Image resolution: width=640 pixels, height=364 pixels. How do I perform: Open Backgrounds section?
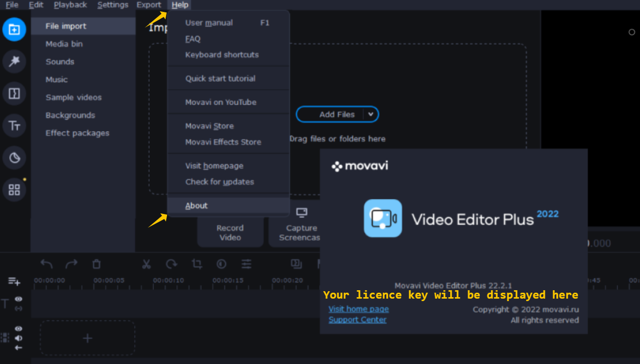tap(83, 115)
